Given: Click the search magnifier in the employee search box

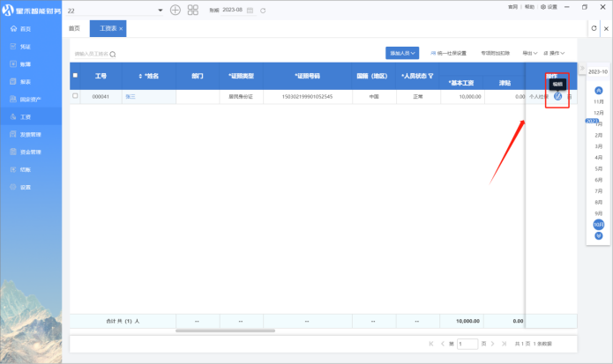Looking at the screenshot, I should pos(113,54).
